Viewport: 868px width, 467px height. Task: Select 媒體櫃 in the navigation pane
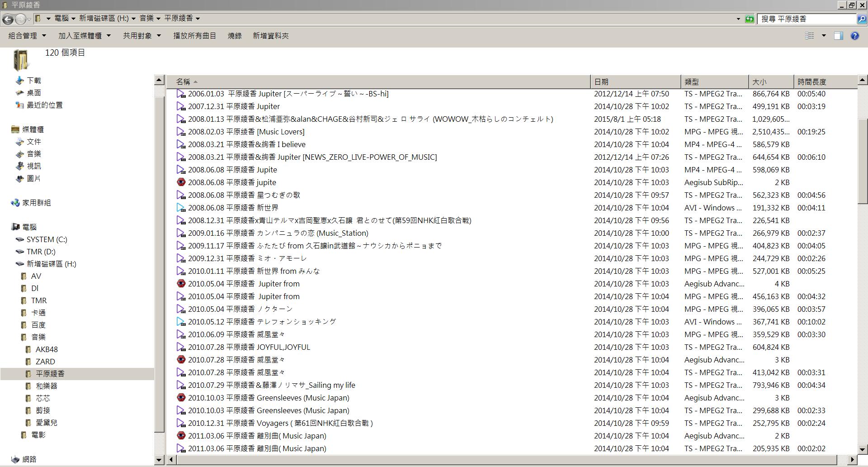pos(33,129)
